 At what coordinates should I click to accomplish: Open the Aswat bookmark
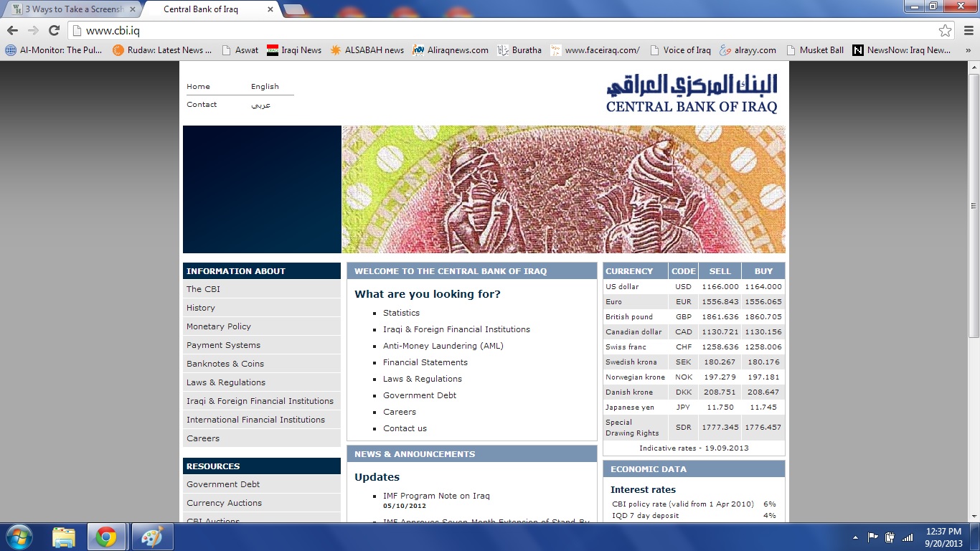click(x=240, y=50)
